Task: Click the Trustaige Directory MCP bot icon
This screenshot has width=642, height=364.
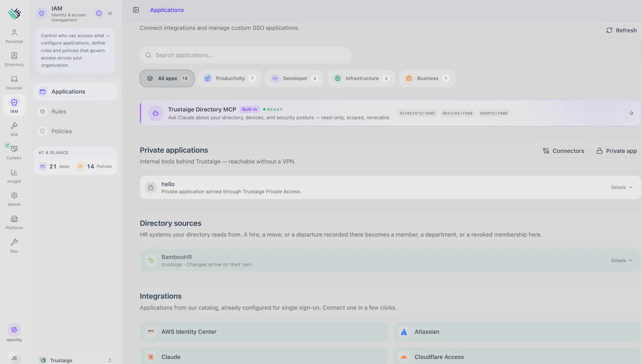Action: [x=155, y=113]
